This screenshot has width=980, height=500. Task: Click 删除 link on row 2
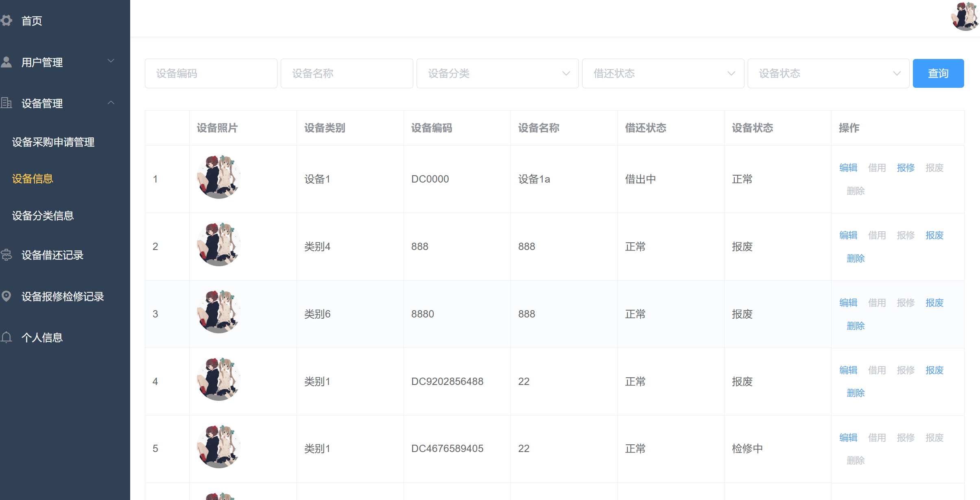coord(856,259)
